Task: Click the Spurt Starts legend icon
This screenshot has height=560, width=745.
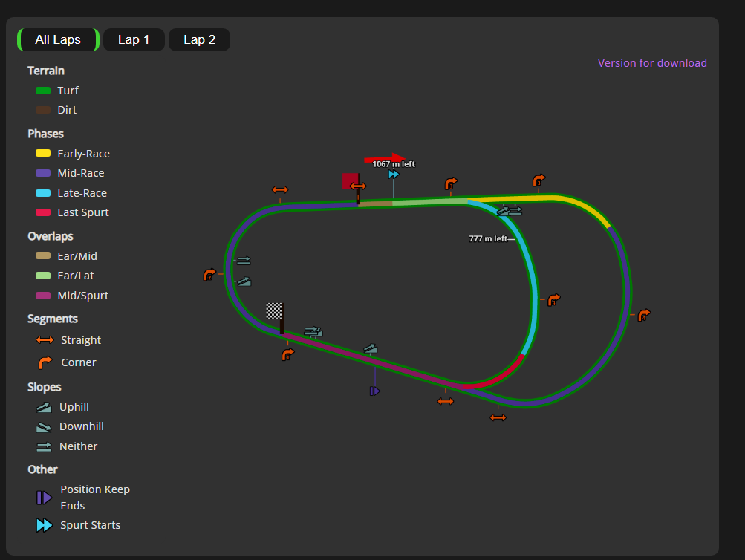Action: tap(44, 525)
